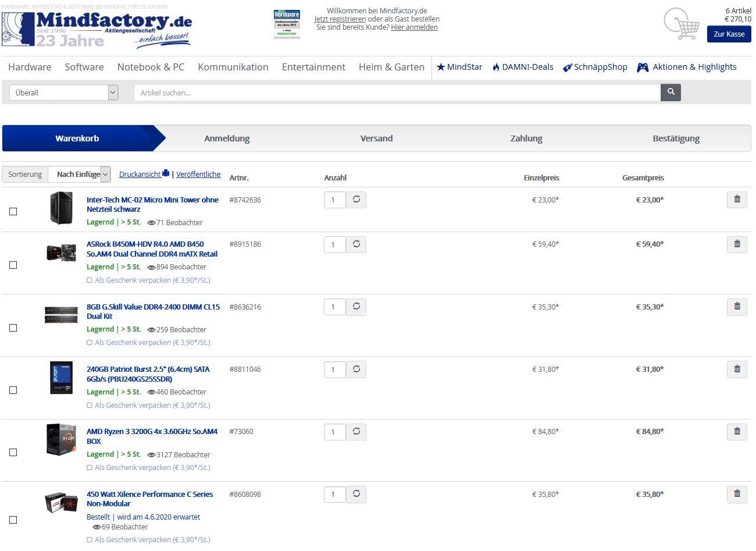Open the SchnäppShop link
Image resolution: width=756 pixels, height=551 pixels.
595,67
